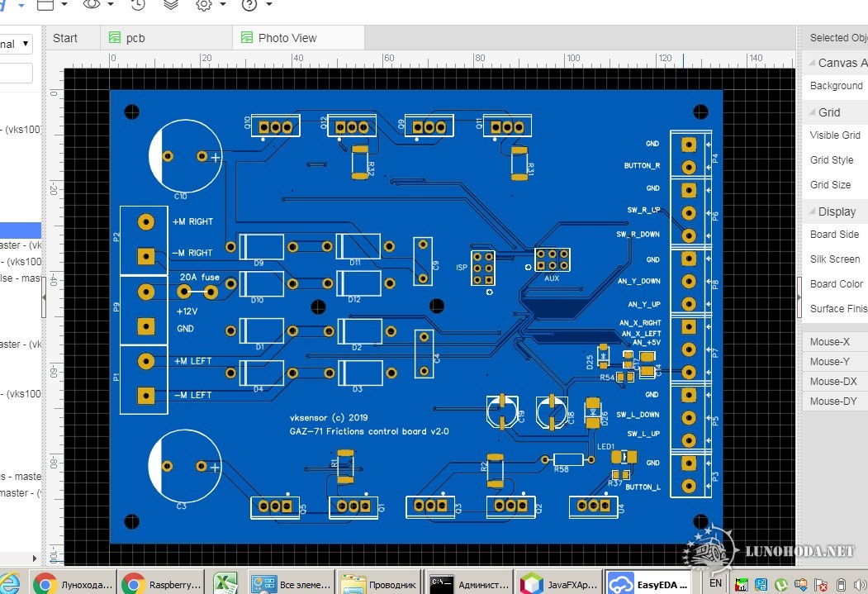
Task: Click the settings gear icon
Action: [x=204, y=5]
